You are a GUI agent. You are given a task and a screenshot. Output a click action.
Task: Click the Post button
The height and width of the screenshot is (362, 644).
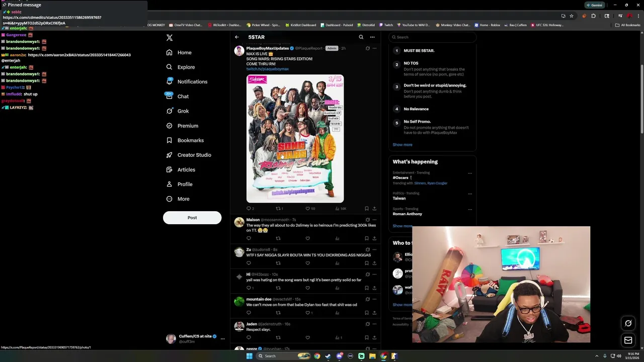(192, 218)
